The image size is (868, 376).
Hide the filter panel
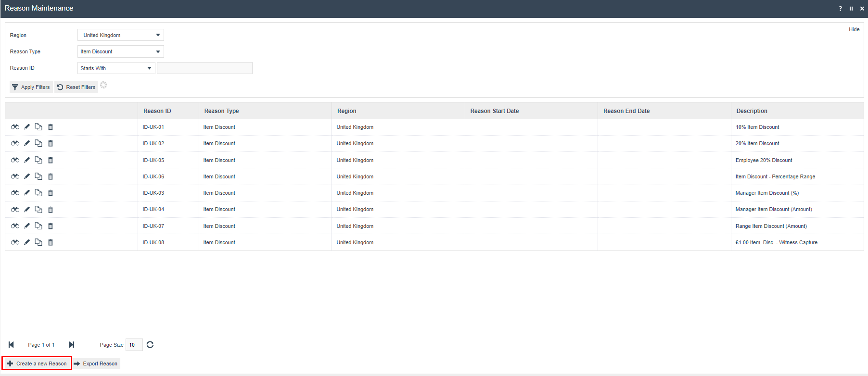coord(854,29)
